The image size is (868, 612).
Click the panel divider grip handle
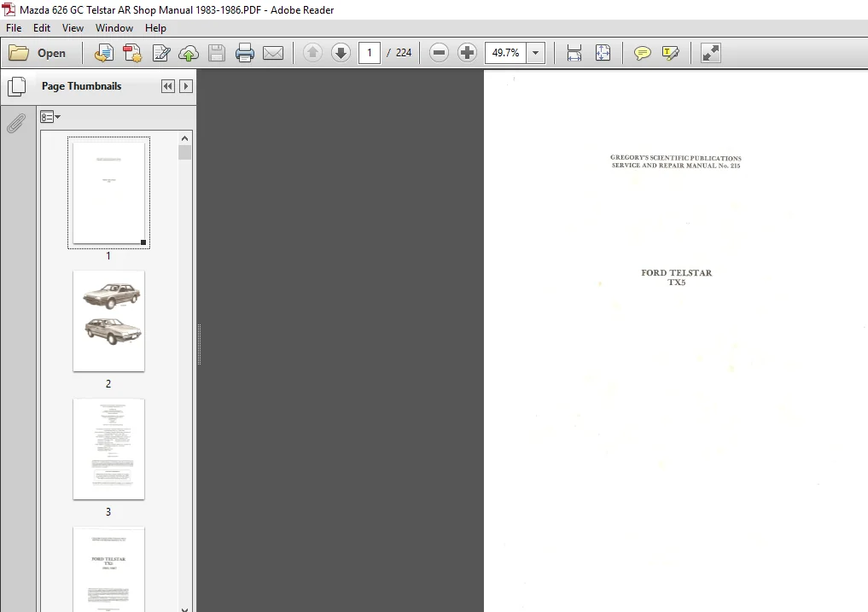[199, 344]
